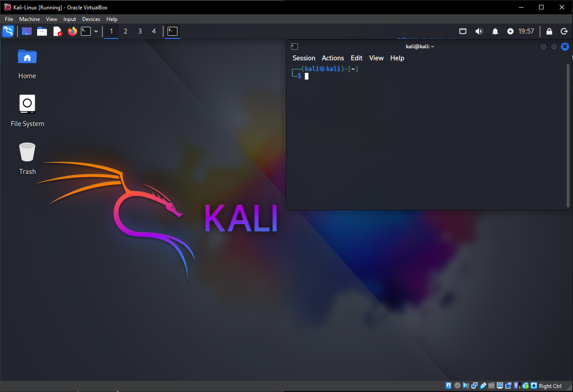
Task: Open the Devices menu in VirtualBox
Action: coord(91,19)
